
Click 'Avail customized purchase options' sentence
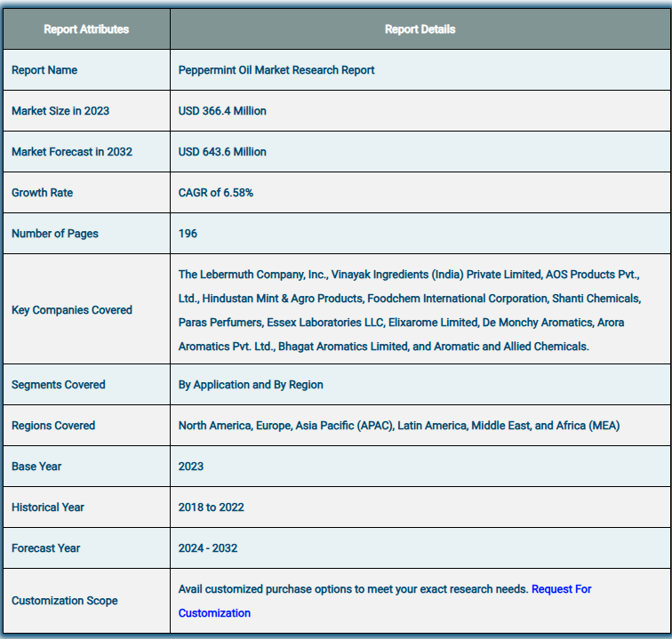pyautogui.click(x=353, y=589)
